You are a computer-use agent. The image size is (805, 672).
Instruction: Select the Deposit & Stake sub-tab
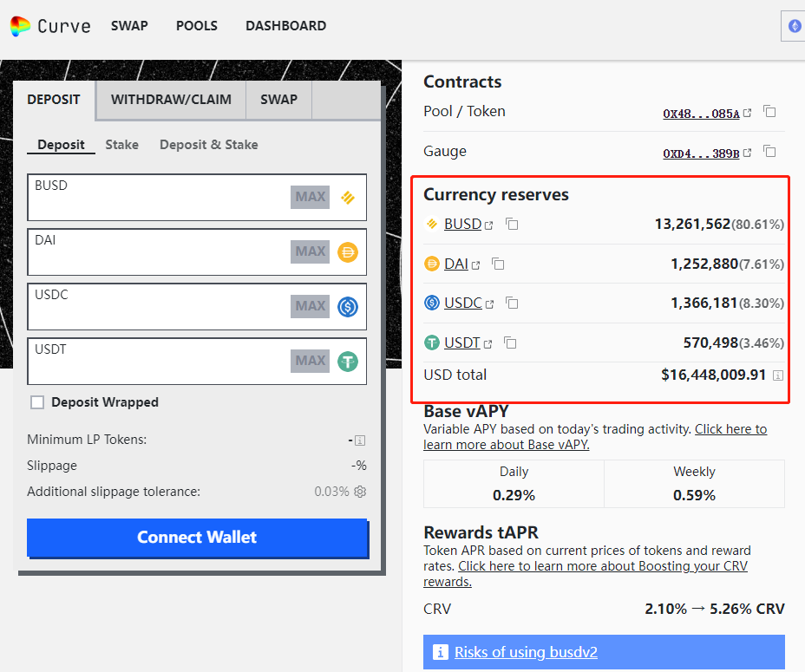point(209,145)
